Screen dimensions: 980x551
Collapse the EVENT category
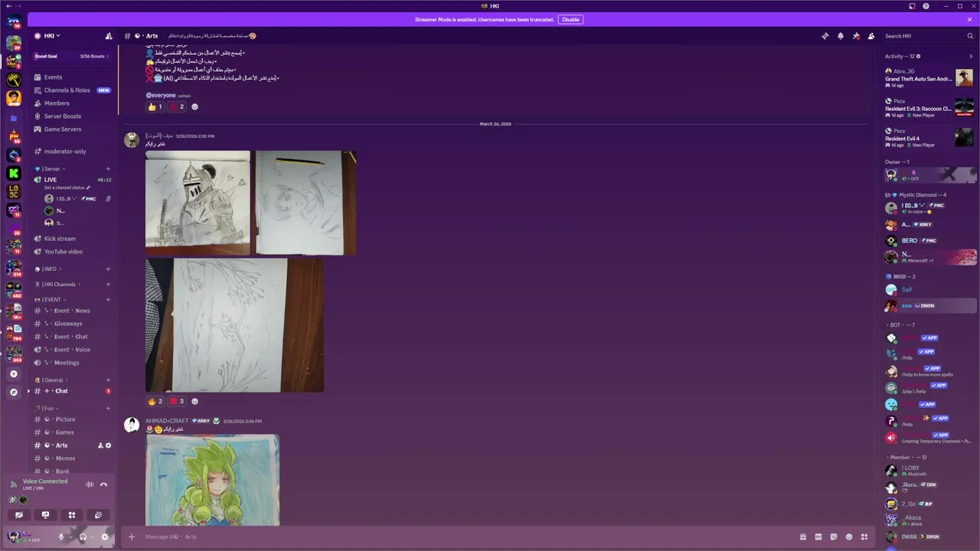(x=51, y=300)
